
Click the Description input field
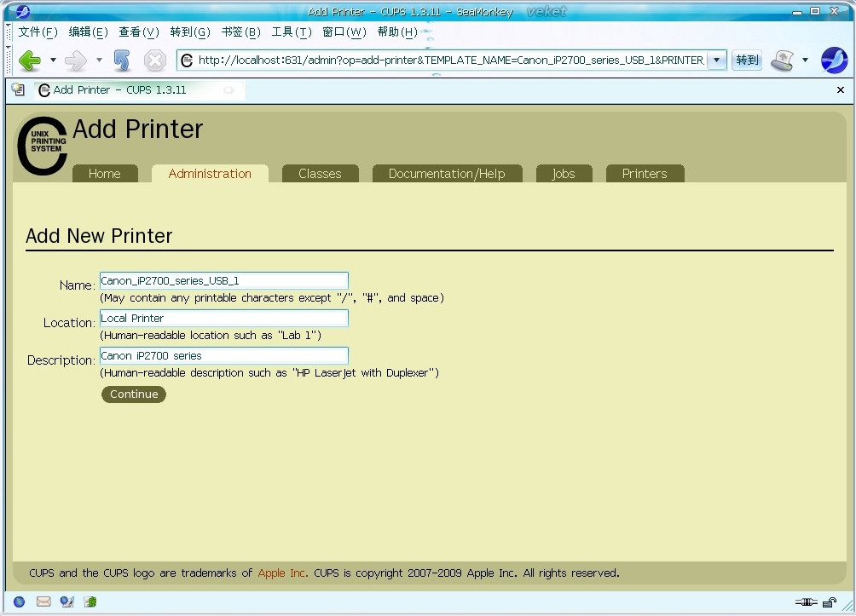click(224, 356)
